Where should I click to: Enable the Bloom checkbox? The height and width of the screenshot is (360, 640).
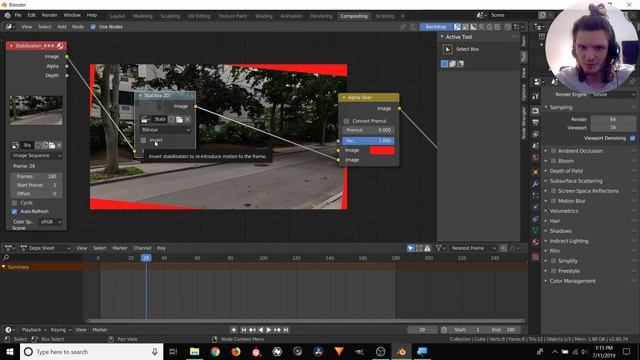(553, 161)
